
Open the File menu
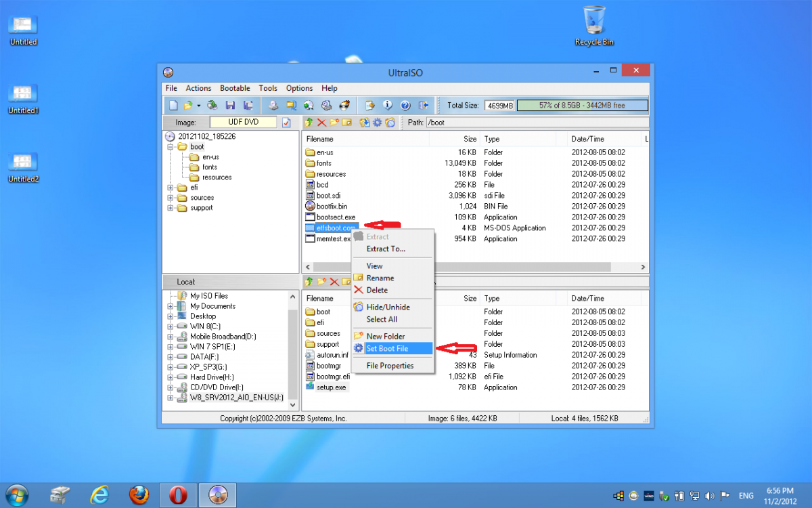click(171, 88)
